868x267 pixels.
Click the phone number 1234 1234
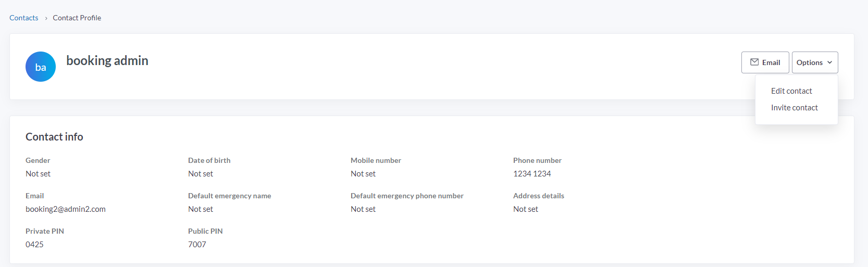532,174
